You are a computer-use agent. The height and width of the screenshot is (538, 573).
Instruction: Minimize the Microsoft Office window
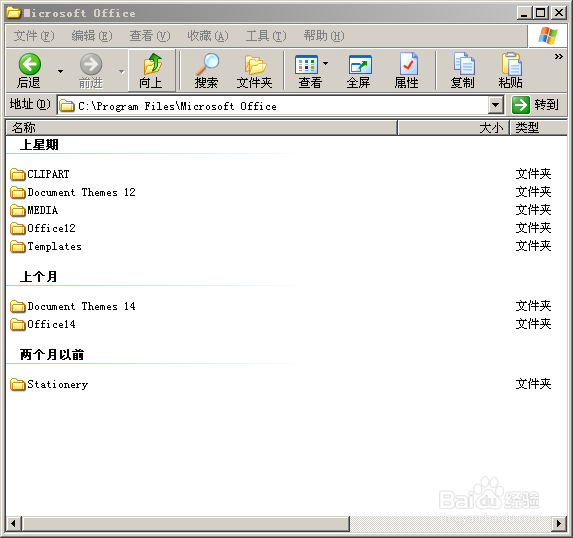click(525, 13)
